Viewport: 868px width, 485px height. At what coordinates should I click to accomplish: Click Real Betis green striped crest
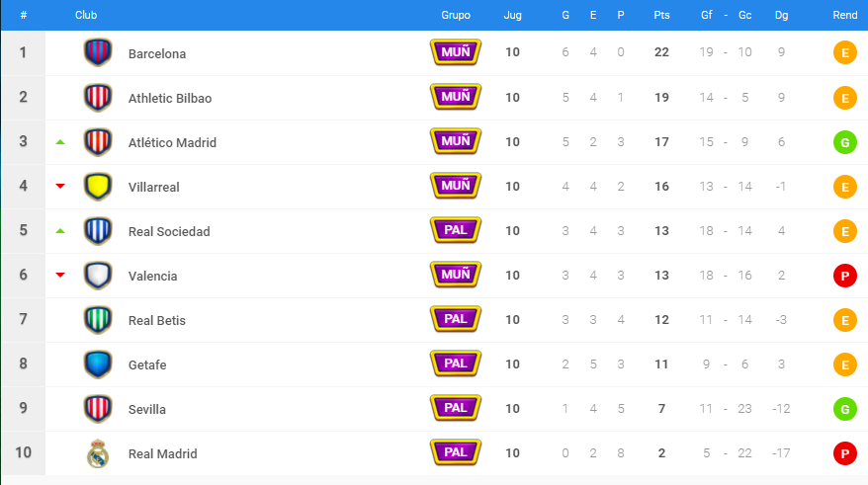(98, 320)
